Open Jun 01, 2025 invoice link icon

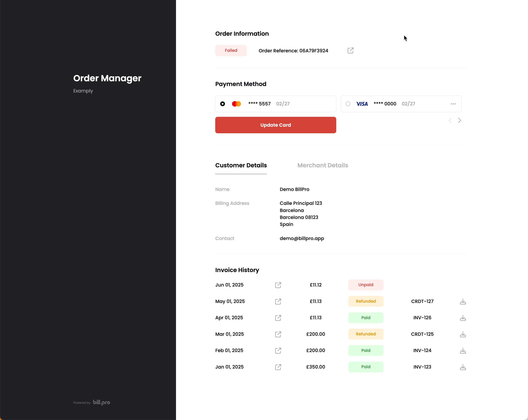[x=278, y=285]
